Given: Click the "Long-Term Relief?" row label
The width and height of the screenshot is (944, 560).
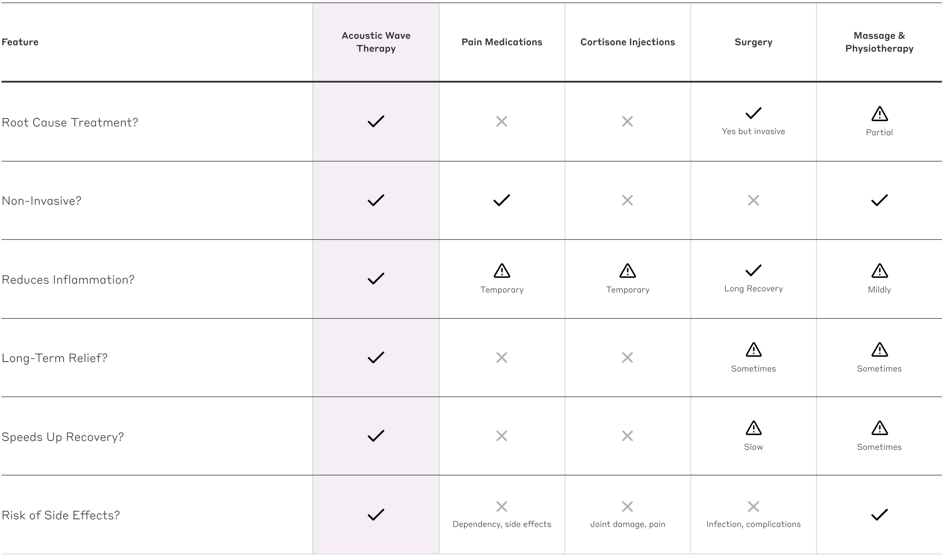Looking at the screenshot, I should [x=55, y=358].
